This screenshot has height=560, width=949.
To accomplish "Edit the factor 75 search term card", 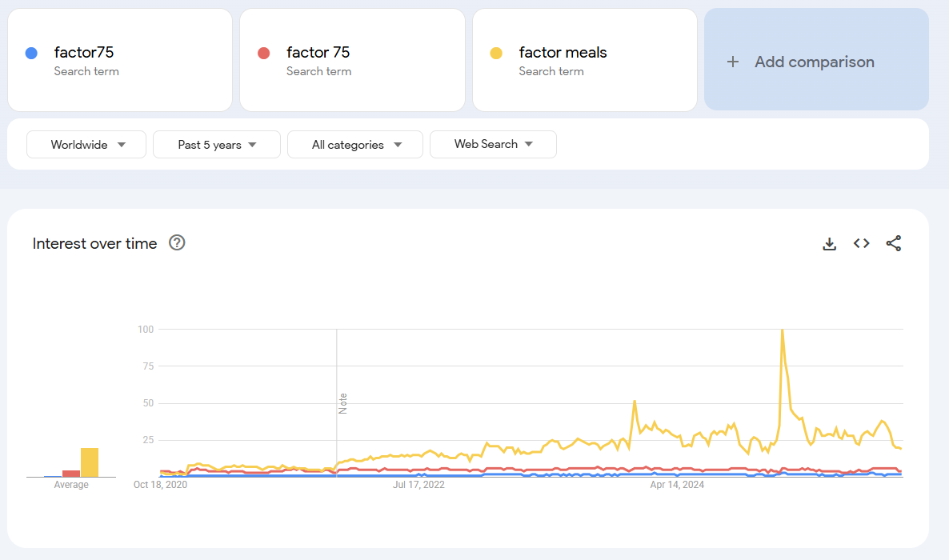I will 318,53.
